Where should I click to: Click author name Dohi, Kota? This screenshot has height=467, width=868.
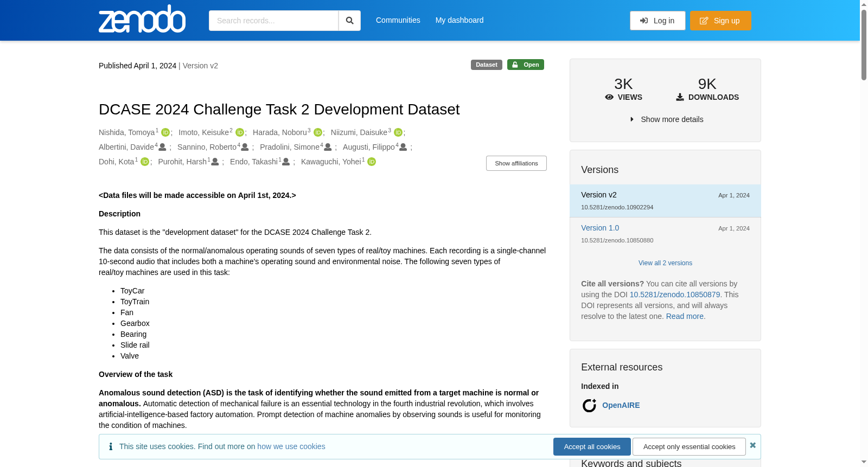tap(117, 162)
